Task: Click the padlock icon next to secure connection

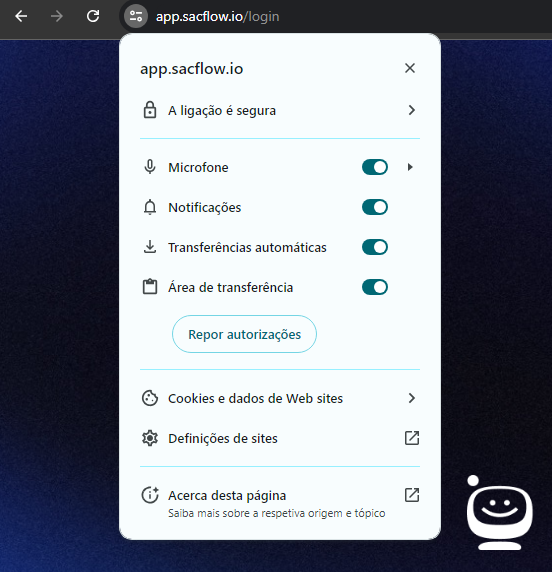Action: point(150,110)
